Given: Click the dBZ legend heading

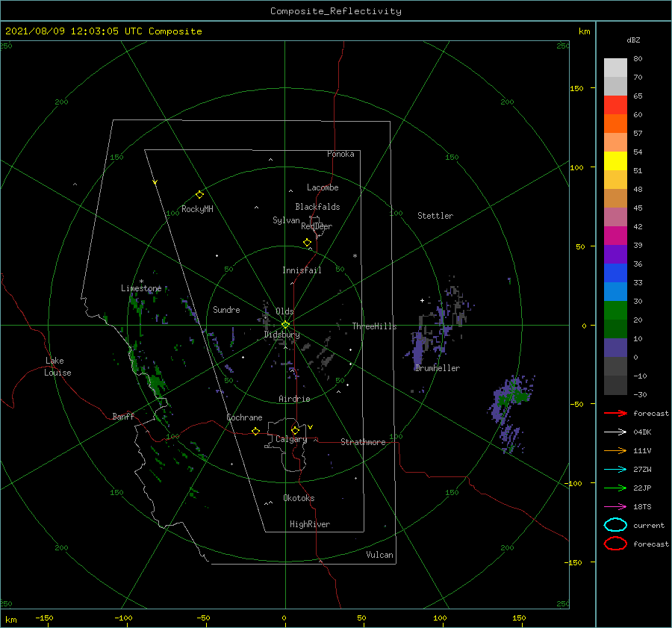Looking at the screenshot, I should pyautogui.click(x=633, y=40).
